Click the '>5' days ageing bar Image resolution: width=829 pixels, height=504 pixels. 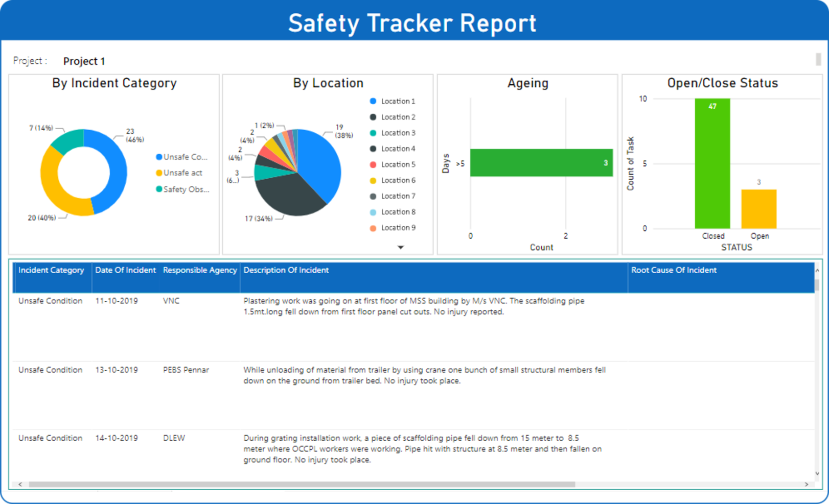(x=540, y=163)
